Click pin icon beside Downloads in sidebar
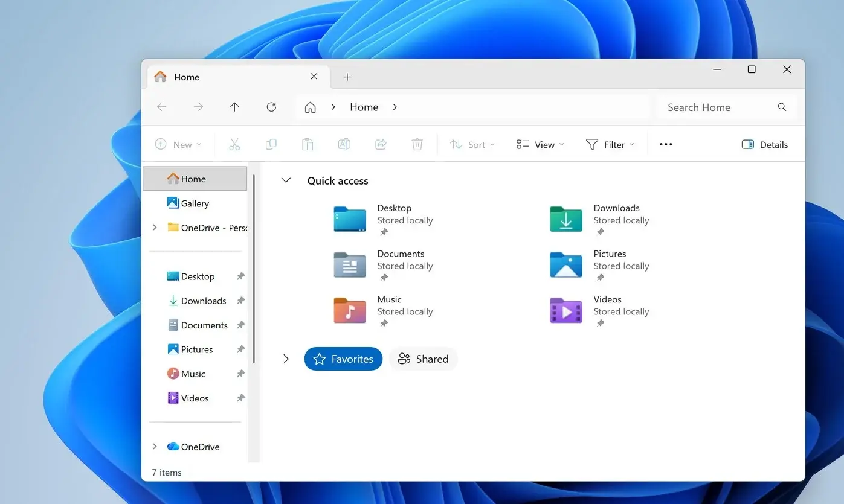The height and width of the screenshot is (504, 844). click(x=240, y=301)
